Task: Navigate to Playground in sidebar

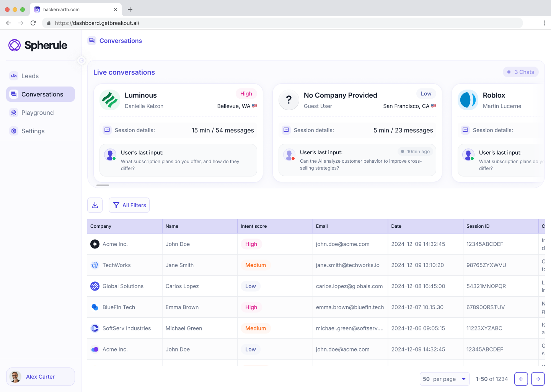Action: tap(37, 113)
